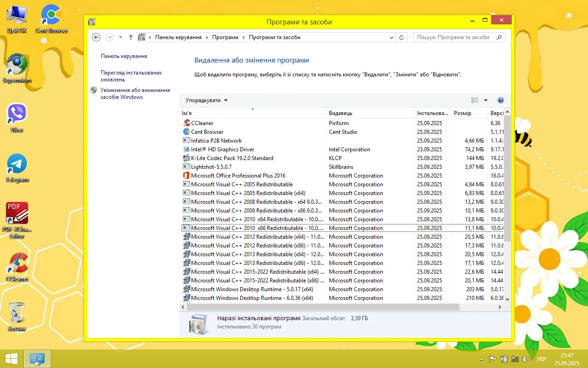Expand the view options dropdown arrow
The height and width of the screenshot is (368, 588).
[486, 100]
